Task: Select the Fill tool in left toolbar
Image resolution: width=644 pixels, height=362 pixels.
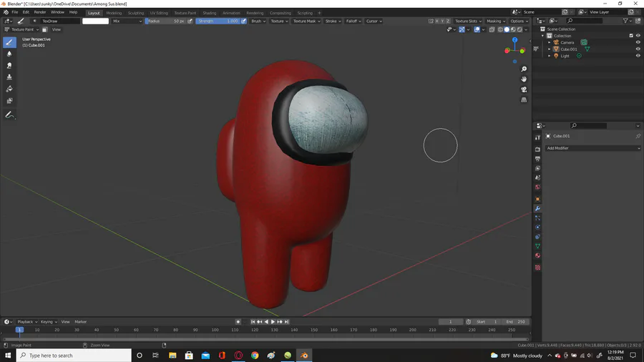Action: 9,89
